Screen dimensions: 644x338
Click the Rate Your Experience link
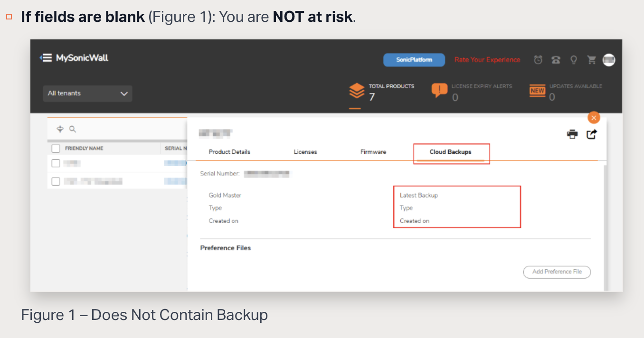pos(487,60)
